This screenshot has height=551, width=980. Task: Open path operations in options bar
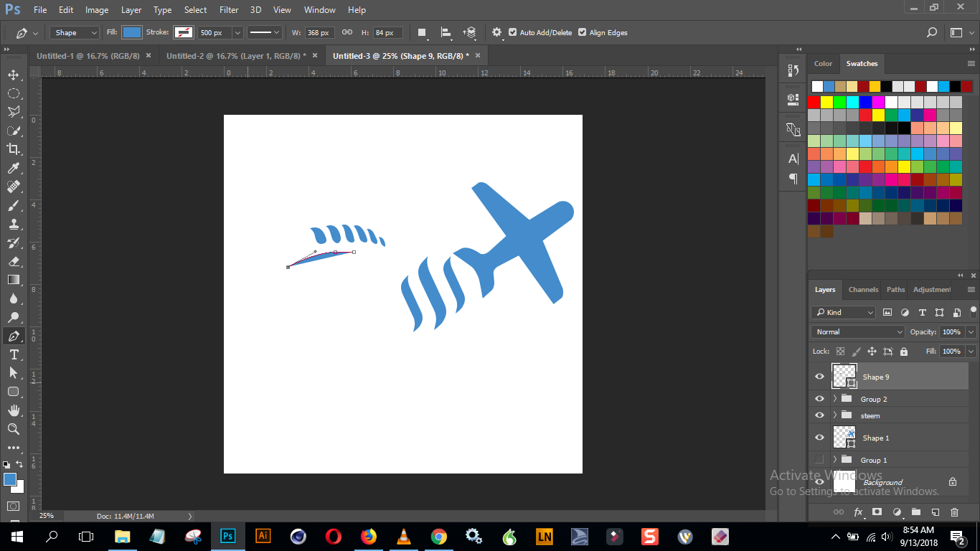[x=422, y=32]
